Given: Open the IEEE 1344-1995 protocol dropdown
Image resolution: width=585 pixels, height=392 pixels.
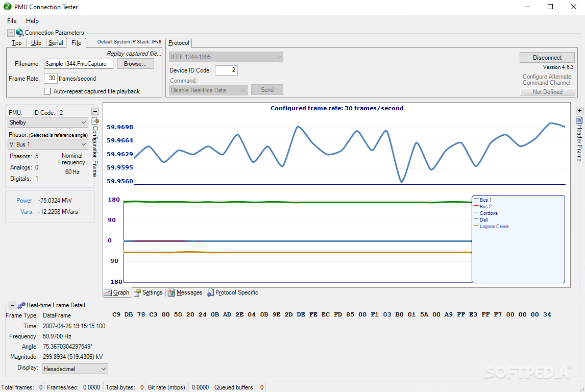Looking at the screenshot, I should (x=226, y=57).
